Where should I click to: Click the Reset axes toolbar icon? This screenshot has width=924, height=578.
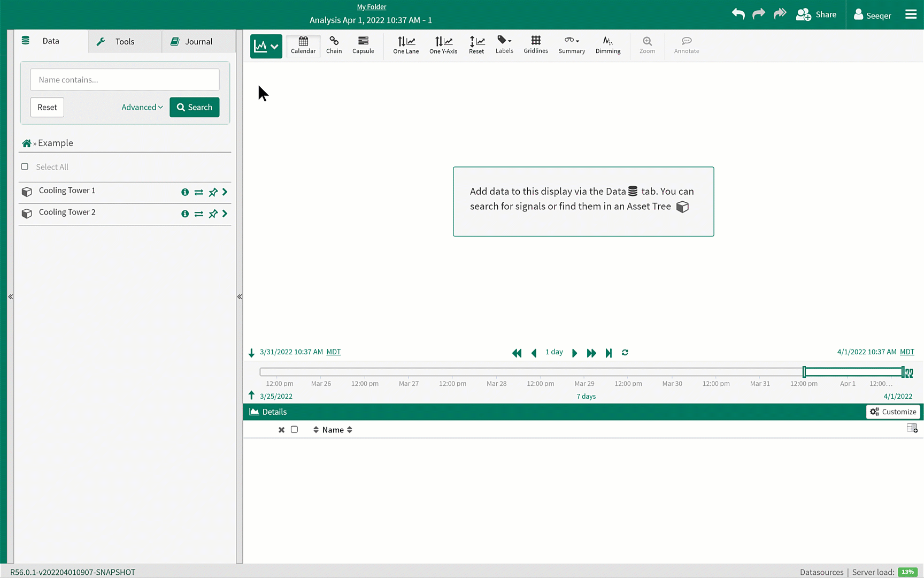click(x=476, y=45)
